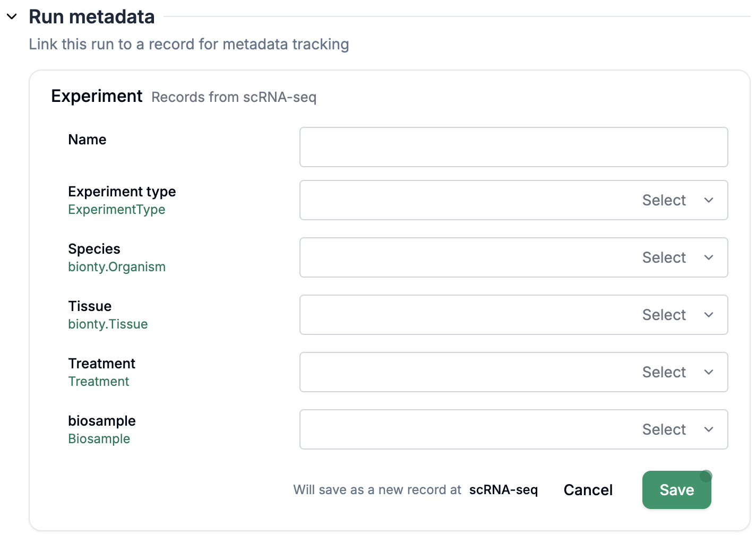Open the bionty.Organism link
The image size is (756, 535).
point(116,267)
